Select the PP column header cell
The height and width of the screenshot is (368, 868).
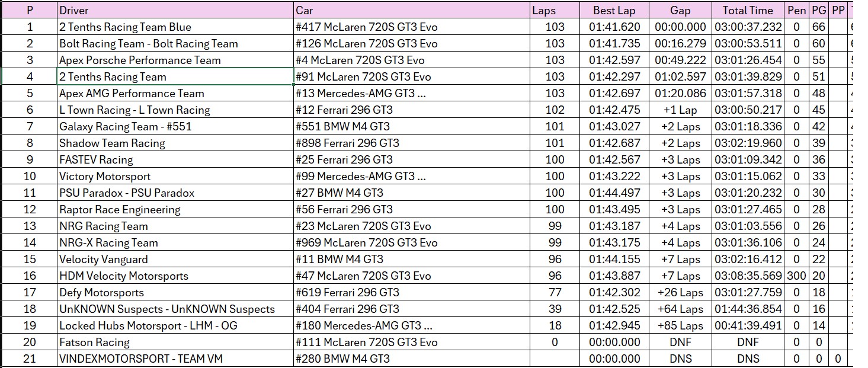pyautogui.click(x=838, y=10)
